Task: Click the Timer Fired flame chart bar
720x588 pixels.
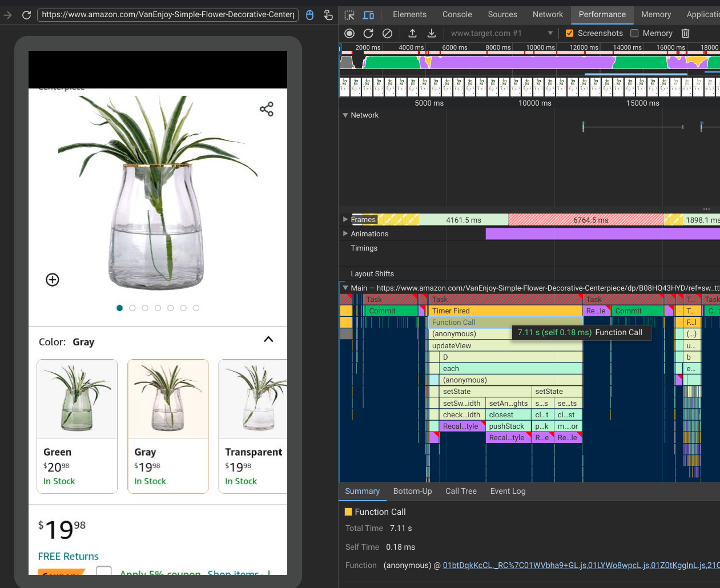Action: (505, 311)
